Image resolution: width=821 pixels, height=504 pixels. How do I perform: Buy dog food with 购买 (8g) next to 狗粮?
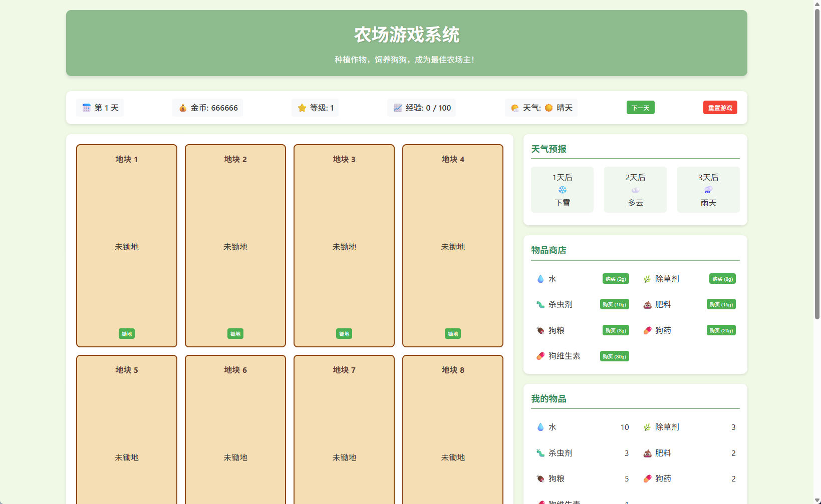coord(616,330)
